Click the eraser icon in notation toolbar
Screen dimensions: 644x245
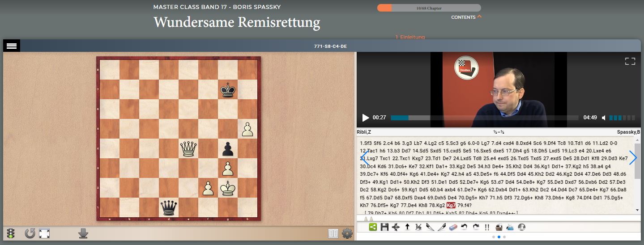coord(452,227)
